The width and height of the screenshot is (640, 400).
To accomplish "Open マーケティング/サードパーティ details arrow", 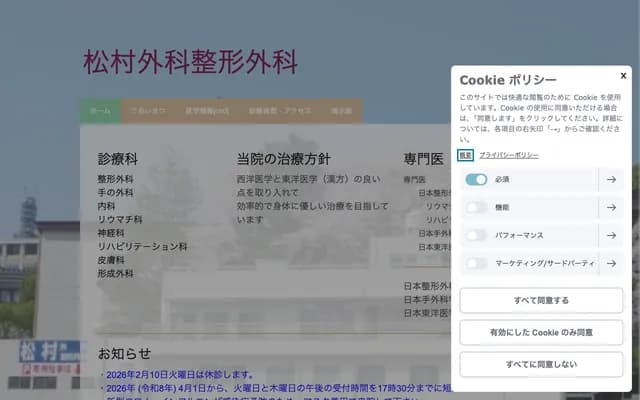I will (610, 264).
